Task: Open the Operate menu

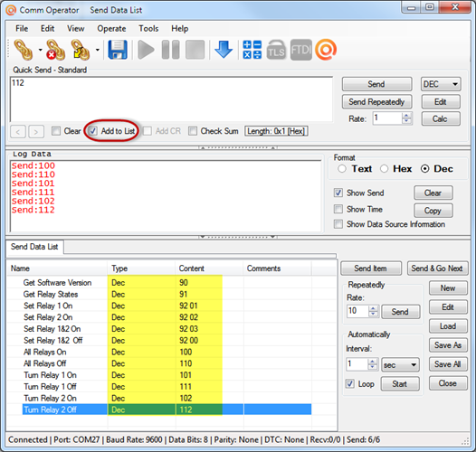Action: click(x=111, y=29)
